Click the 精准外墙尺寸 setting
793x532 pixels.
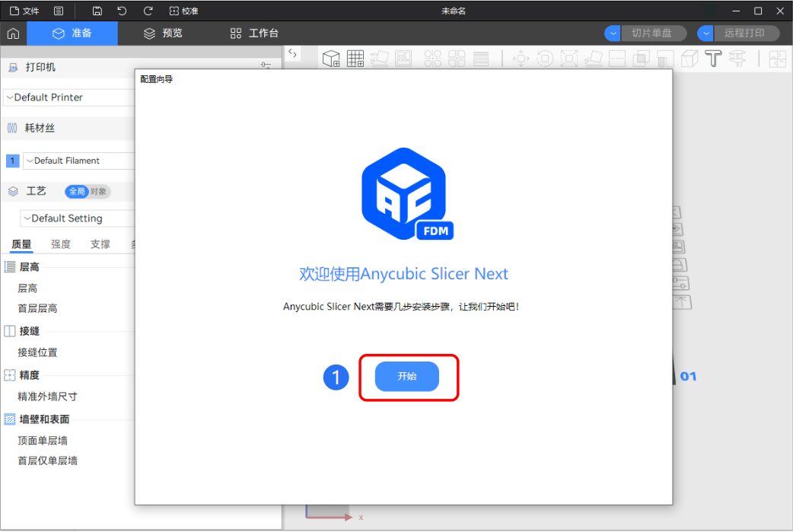[47, 397]
